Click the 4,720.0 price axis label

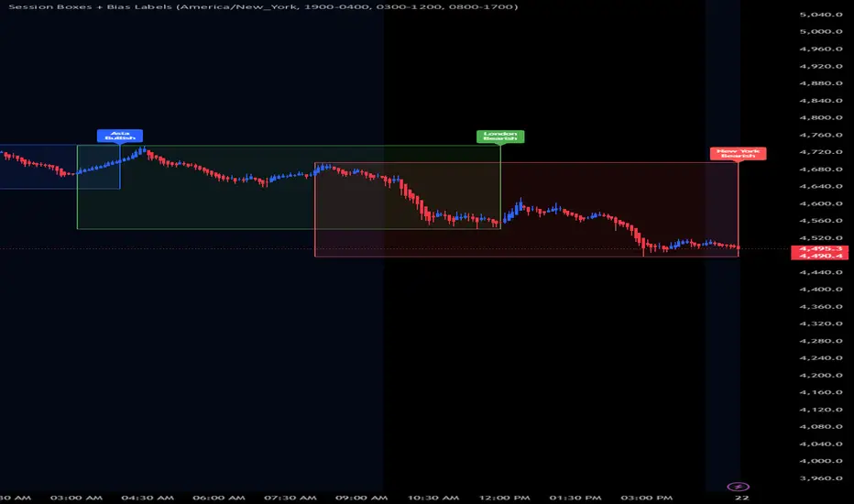[x=821, y=152]
